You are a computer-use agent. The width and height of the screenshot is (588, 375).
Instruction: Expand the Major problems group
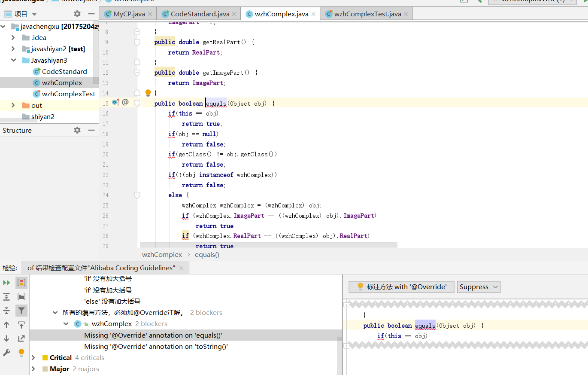pyautogui.click(x=33, y=369)
